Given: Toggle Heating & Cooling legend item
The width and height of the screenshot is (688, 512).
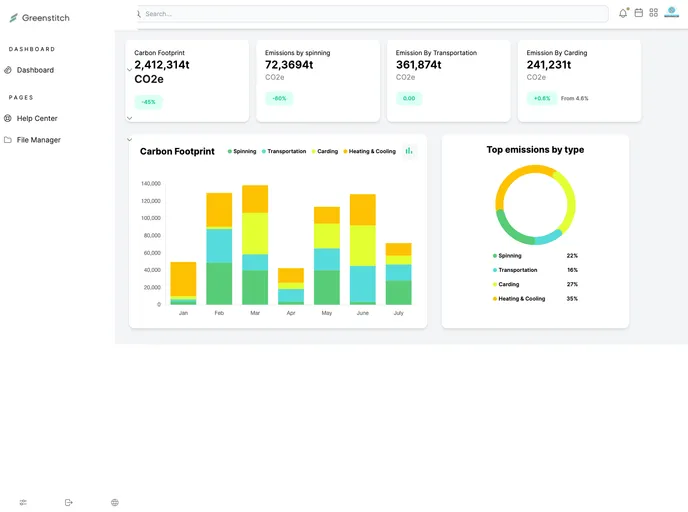Looking at the screenshot, I should coord(369,151).
